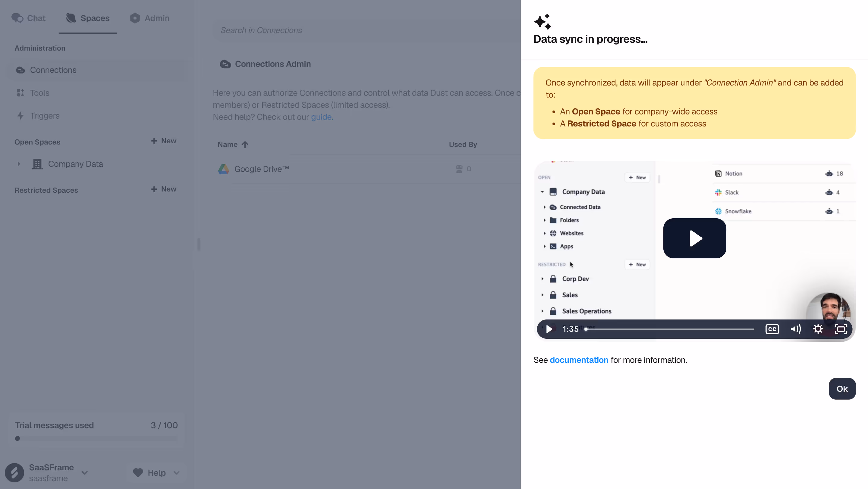Click the Help heart icon
The image size is (868, 489).
pyautogui.click(x=138, y=472)
